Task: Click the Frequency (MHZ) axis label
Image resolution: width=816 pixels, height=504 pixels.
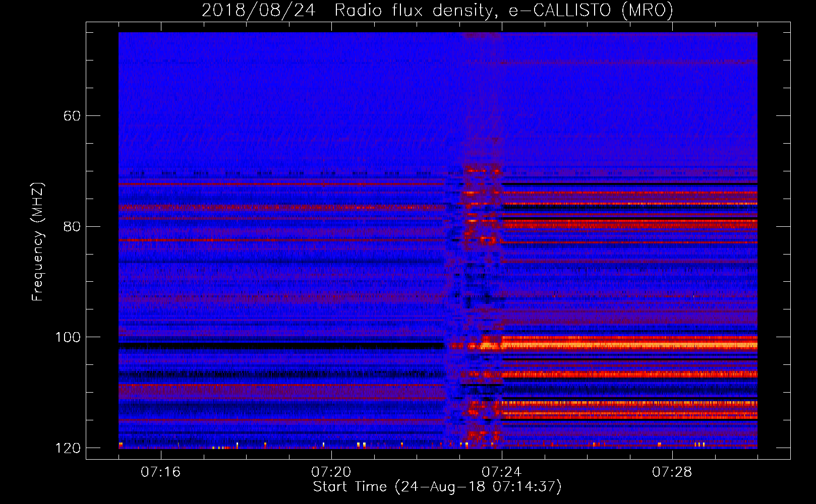Action: [x=38, y=242]
